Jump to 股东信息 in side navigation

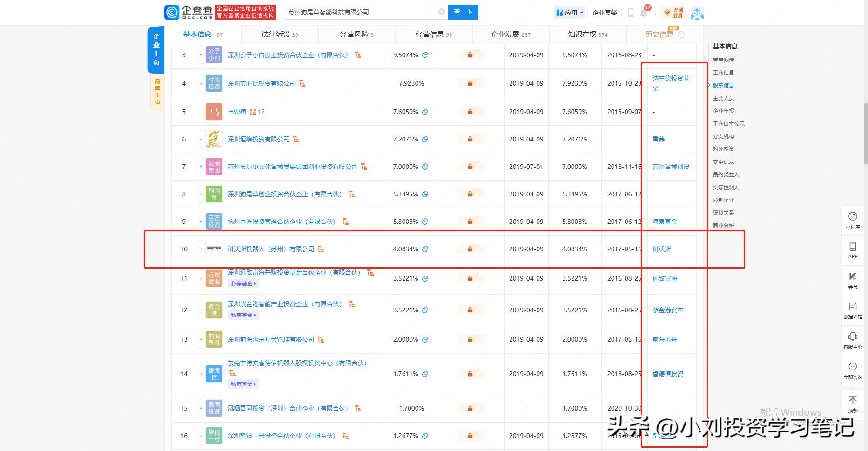(723, 85)
